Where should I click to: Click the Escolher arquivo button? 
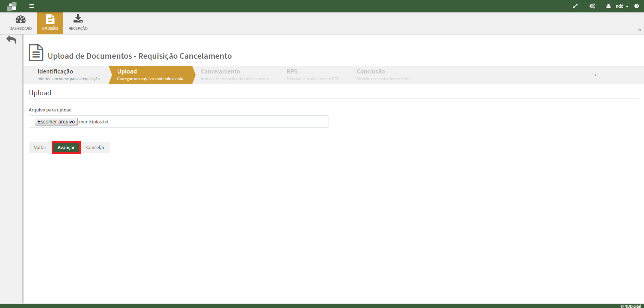click(x=56, y=122)
